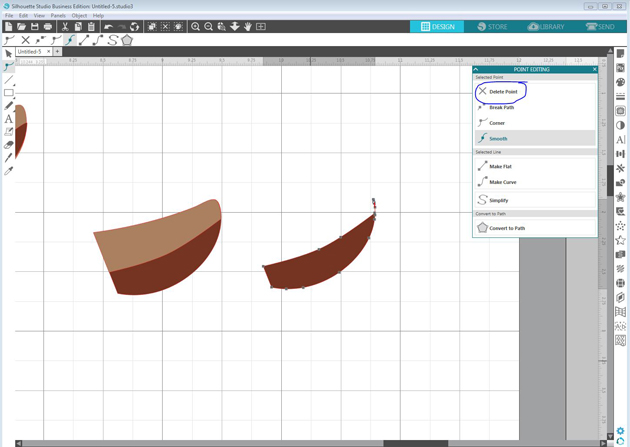Open the Help menu
This screenshot has width=630, height=447.
click(98, 16)
